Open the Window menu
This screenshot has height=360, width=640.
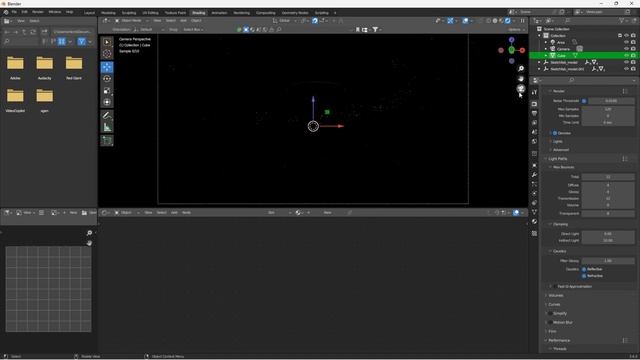(x=55, y=12)
